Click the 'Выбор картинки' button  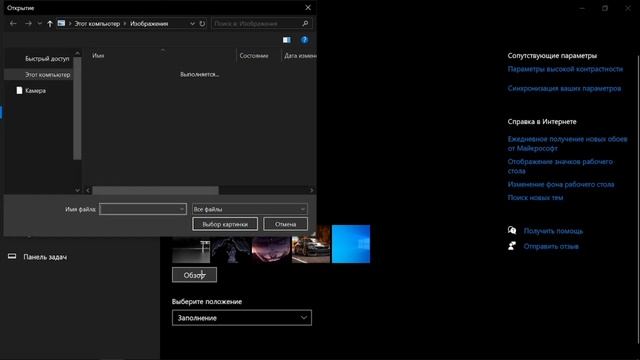[225, 224]
